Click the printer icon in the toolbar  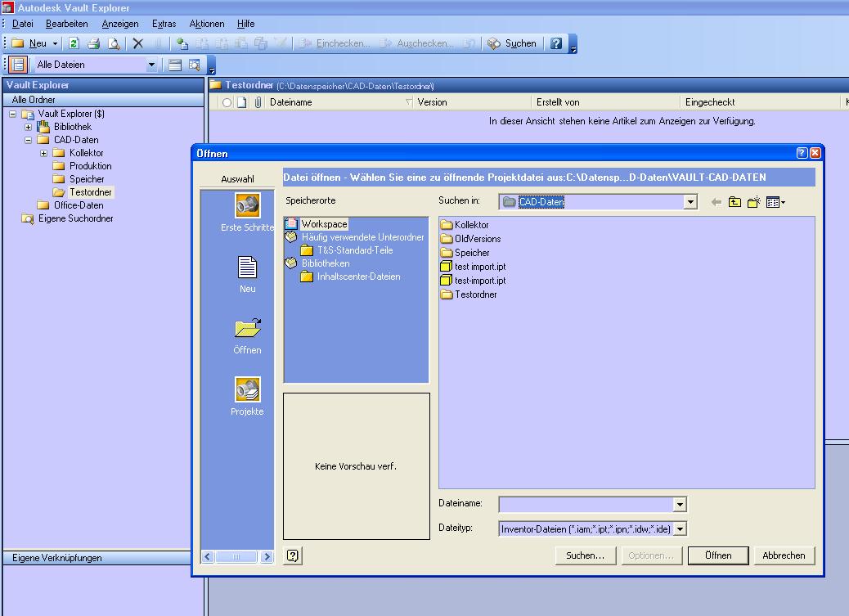pyautogui.click(x=94, y=43)
